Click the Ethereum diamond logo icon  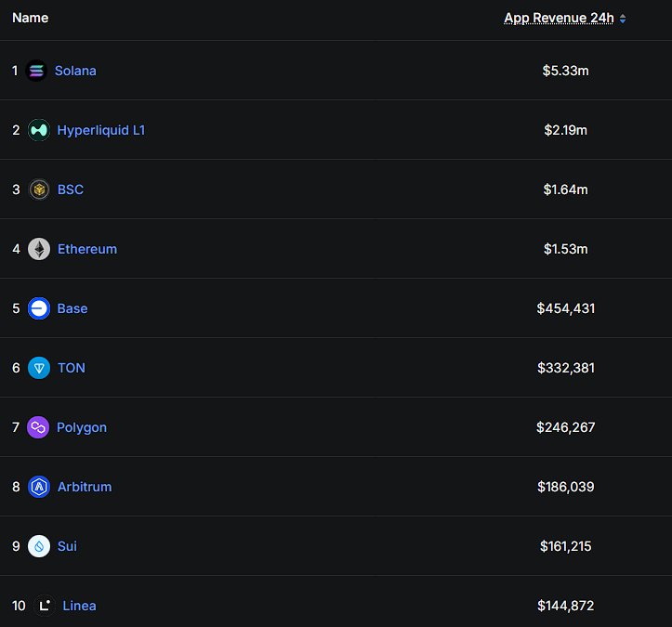39,249
